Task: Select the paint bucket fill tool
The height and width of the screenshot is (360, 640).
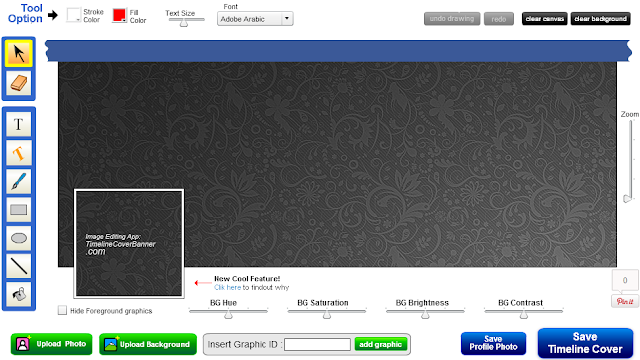Action: point(18,294)
